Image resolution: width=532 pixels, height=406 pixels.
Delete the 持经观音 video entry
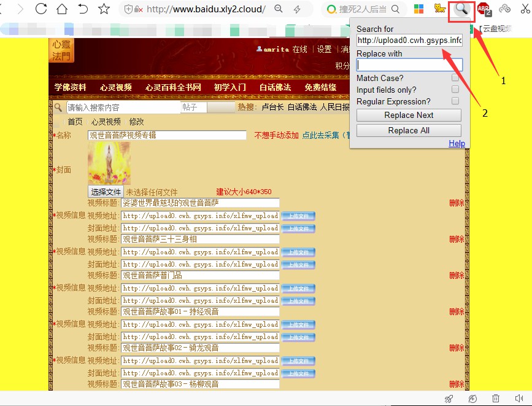tap(457, 311)
